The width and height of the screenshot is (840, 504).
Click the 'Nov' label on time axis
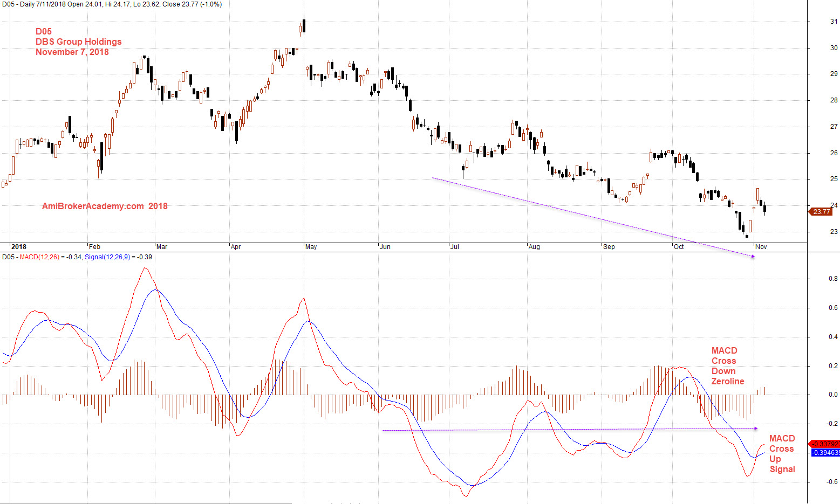761,247
